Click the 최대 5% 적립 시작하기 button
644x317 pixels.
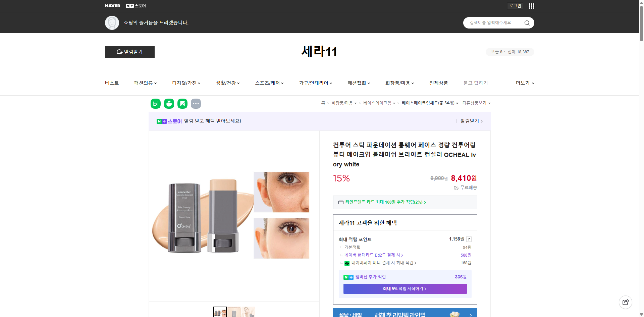(x=405, y=288)
